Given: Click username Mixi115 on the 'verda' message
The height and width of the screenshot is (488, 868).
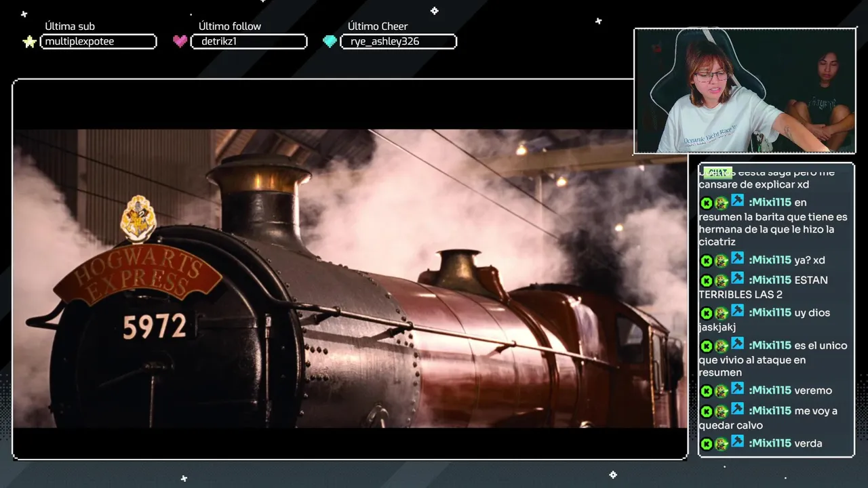Looking at the screenshot, I should tap(770, 443).
